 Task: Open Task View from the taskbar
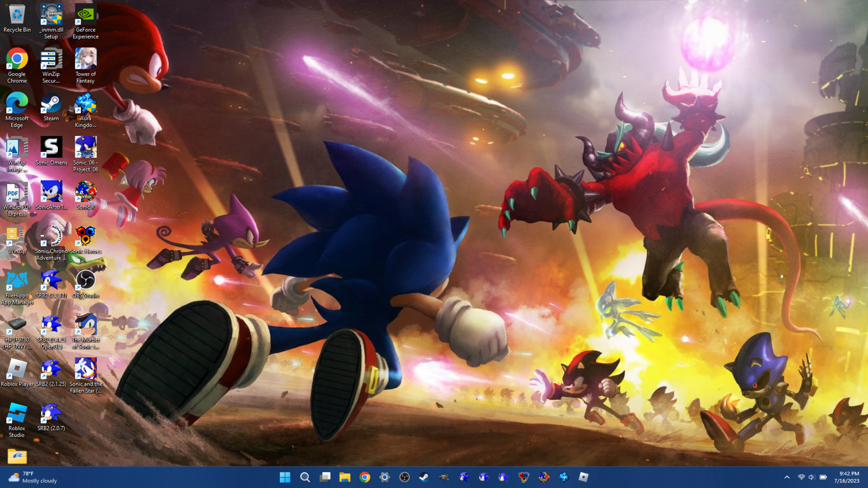[325, 477]
